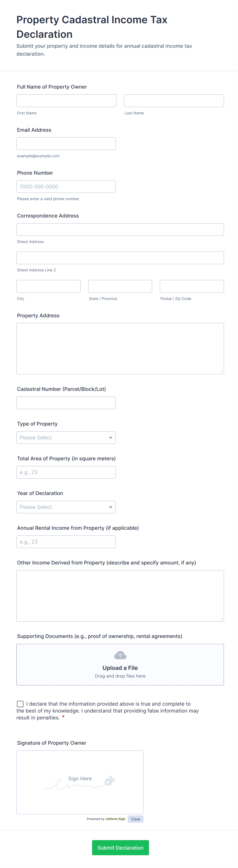Clear the signature field
Screen dimensions: 238x868
[x=135, y=819]
